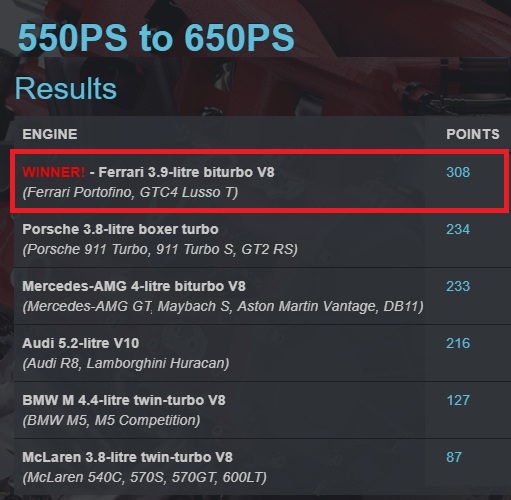Open the McLaren 3.8-litre twin-turbo V8 entry
Image resolution: width=511 pixels, height=500 pixels.
coord(127,457)
